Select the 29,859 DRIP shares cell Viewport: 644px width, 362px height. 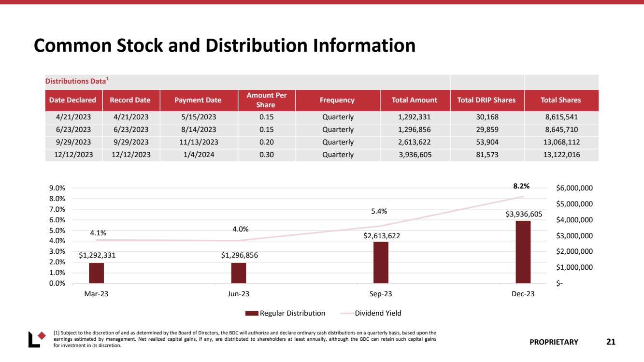pos(487,130)
